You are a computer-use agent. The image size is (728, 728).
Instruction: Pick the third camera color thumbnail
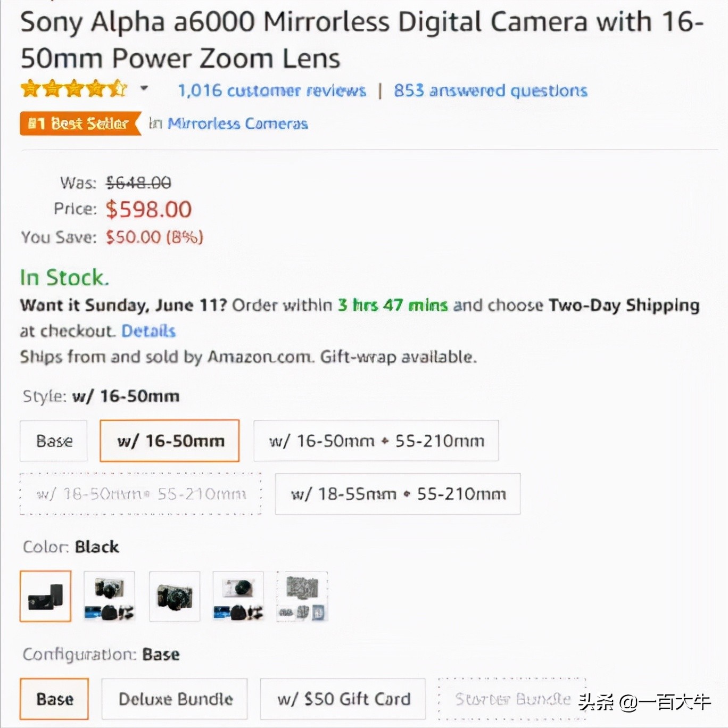[x=175, y=596]
